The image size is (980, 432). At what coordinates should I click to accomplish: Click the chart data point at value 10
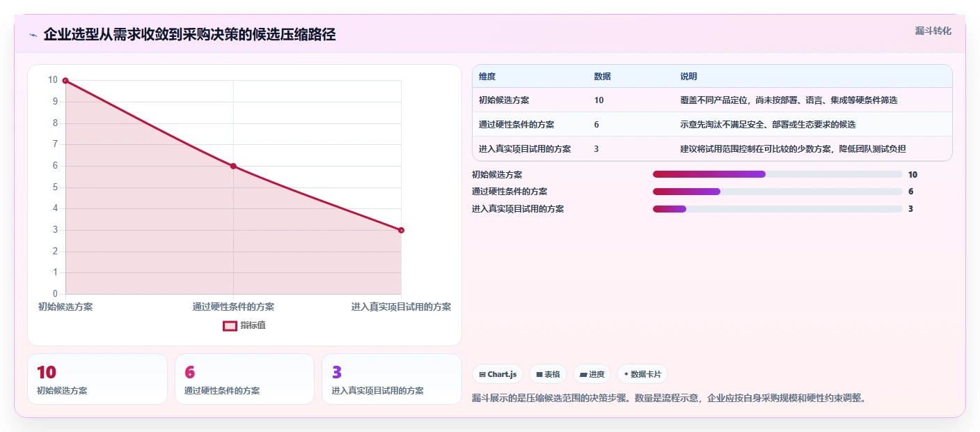pos(65,81)
